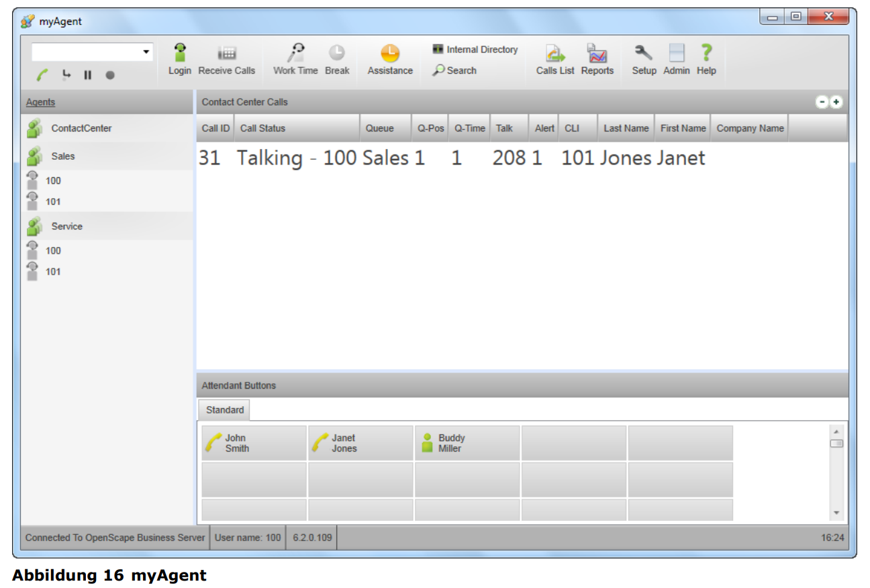Open the phone number dropdown arrow
870x588 pixels.
pos(146,52)
